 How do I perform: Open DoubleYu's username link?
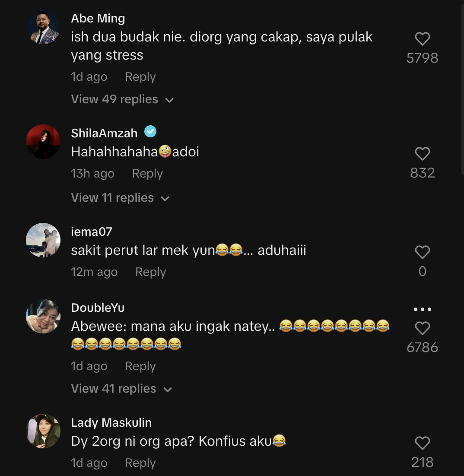pyautogui.click(x=98, y=308)
